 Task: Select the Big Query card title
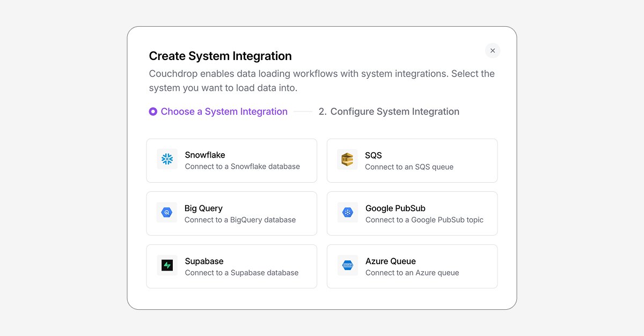pyautogui.click(x=203, y=208)
